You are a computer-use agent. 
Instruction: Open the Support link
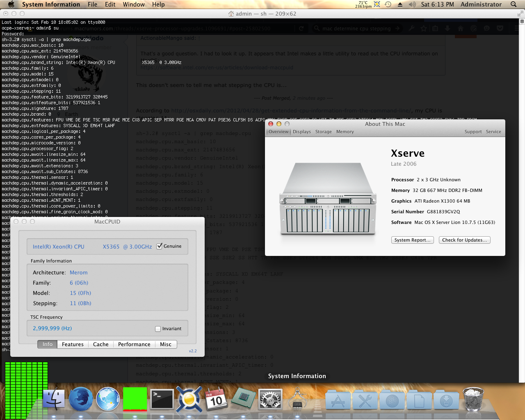point(473,132)
